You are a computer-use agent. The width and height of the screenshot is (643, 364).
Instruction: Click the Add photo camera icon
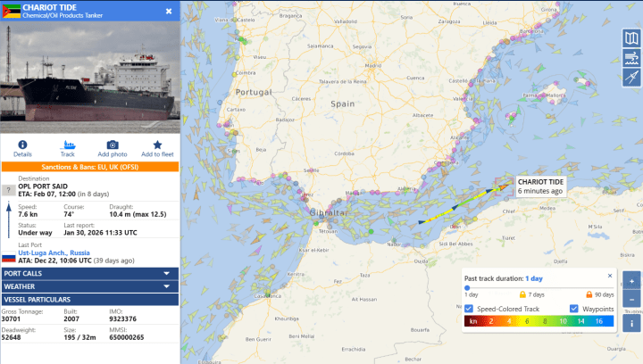pyautogui.click(x=113, y=145)
